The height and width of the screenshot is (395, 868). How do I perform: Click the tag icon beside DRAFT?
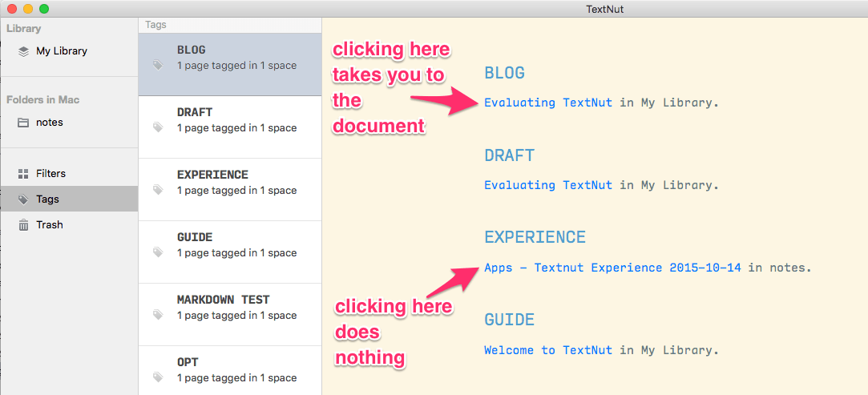(158, 128)
